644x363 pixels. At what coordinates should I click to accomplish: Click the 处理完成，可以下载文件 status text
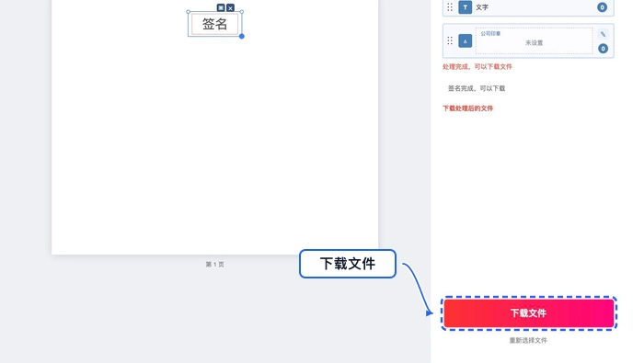pos(477,66)
